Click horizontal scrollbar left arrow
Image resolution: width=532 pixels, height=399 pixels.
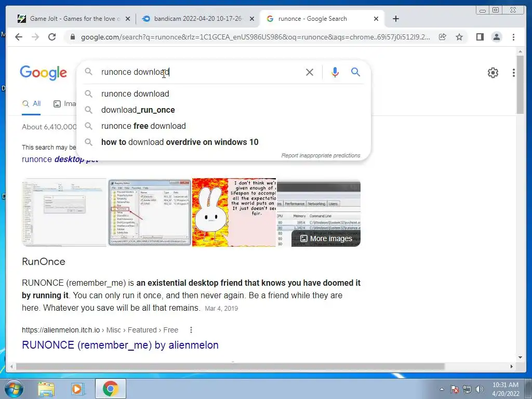coord(11,366)
